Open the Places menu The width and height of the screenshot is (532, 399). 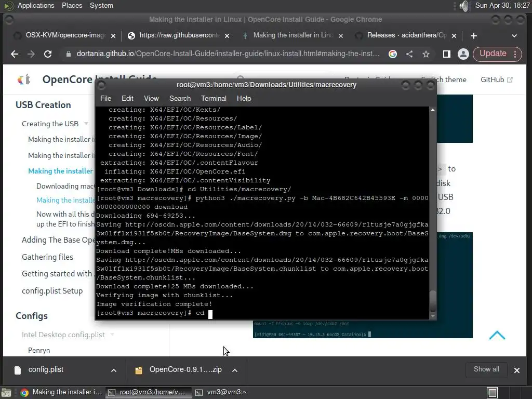pyautogui.click(x=72, y=5)
